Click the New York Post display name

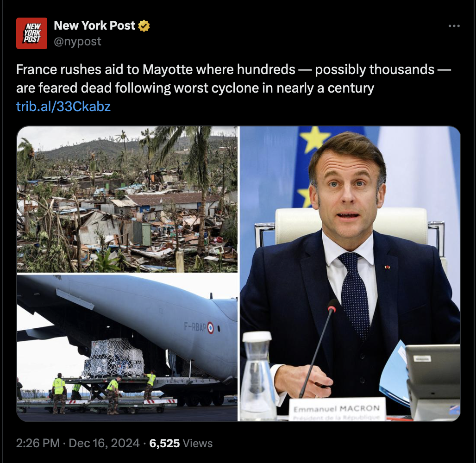click(94, 25)
